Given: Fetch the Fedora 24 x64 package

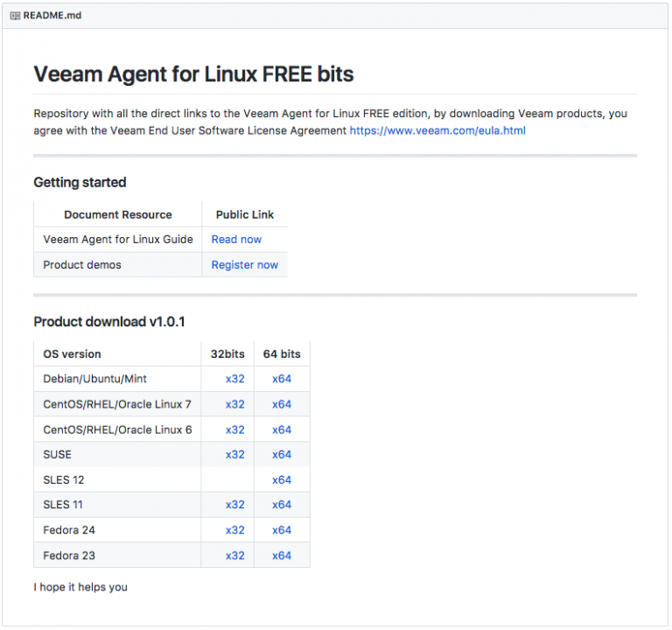Looking at the screenshot, I should pos(282,530).
